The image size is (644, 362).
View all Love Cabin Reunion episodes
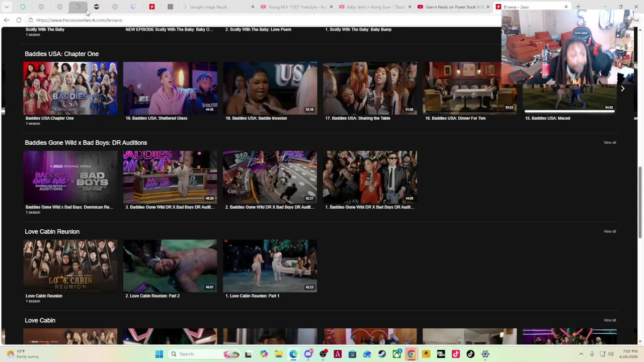[609, 231]
